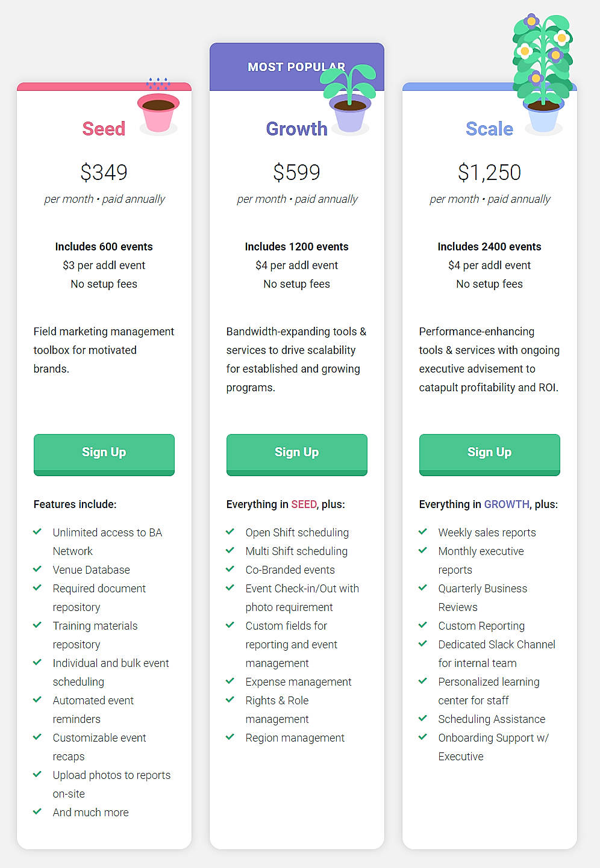Click the checkmark beside Venue Database
This screenshot has width=600, height=868.
pos(37,569)
